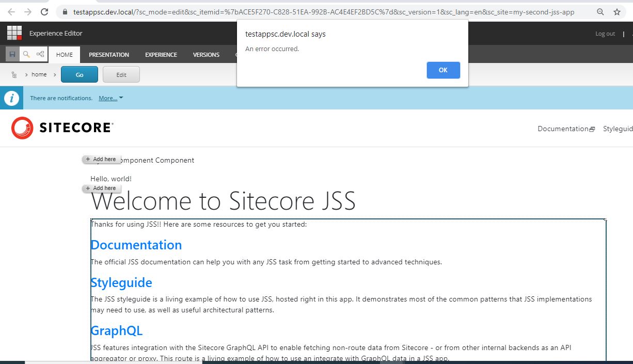Select the VERSIONS tab
This screenshot has height=364, width=633.
pos(205,54)
